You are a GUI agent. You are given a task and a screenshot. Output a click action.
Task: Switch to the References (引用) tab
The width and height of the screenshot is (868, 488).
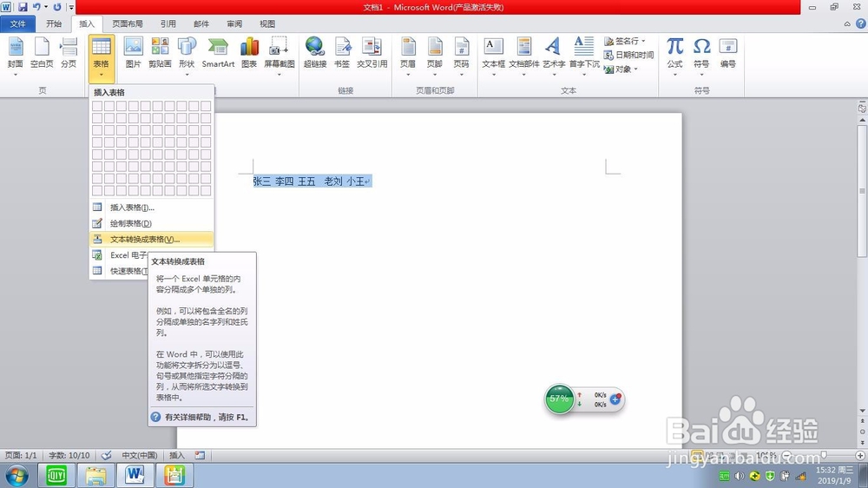point(168,23)
